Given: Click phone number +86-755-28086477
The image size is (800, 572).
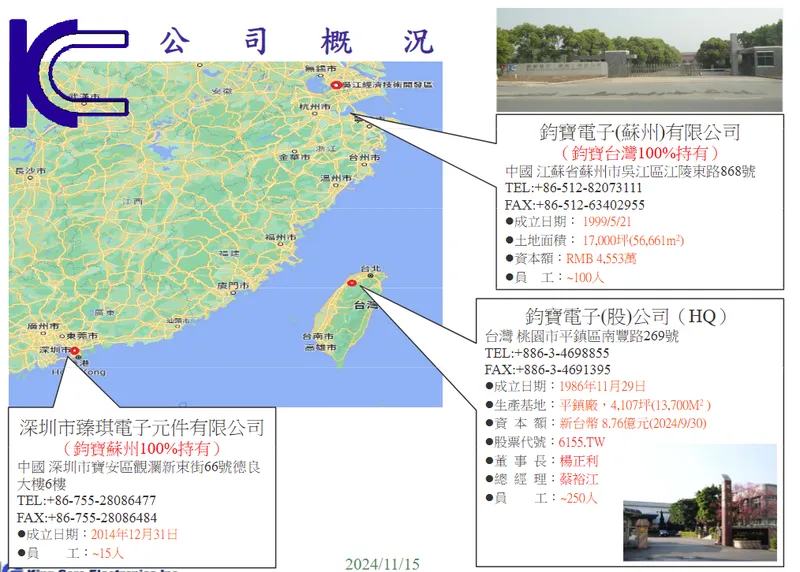Looking at the screenshot, I should (102, 501).
